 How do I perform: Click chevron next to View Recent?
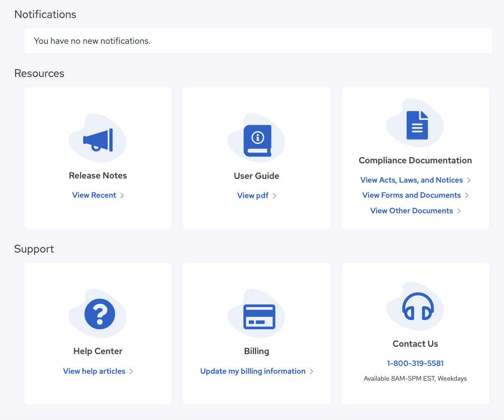click(x=122, y=196)
